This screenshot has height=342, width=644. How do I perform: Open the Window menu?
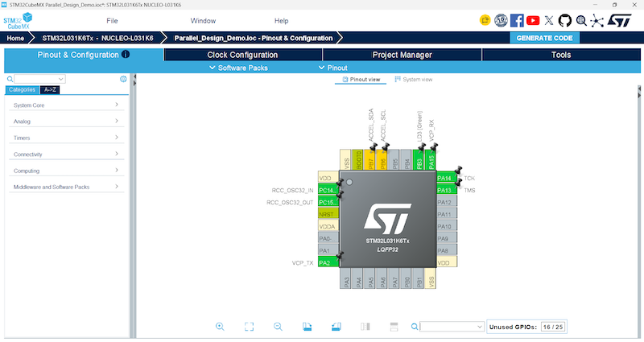(x=203, y=21)
